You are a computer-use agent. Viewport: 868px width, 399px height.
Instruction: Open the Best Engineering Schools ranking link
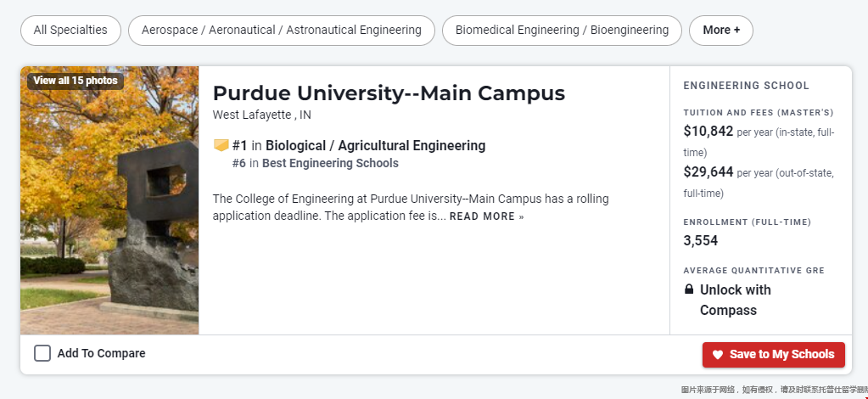330,164
